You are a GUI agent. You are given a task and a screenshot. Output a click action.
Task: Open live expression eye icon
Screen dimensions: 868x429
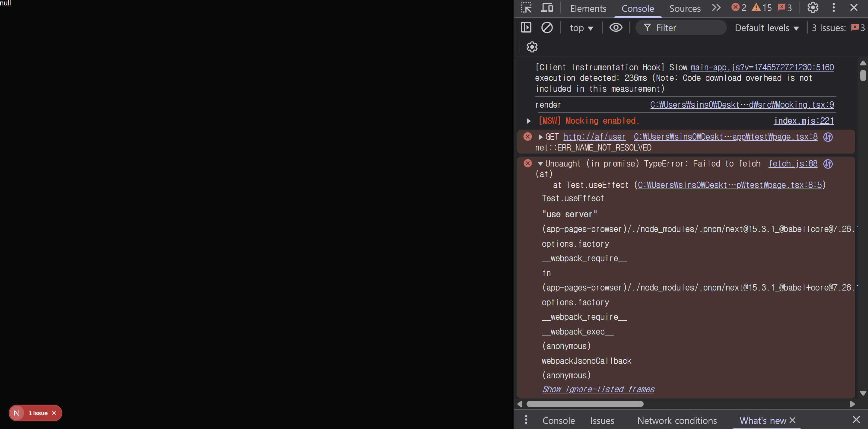[616, 28]
